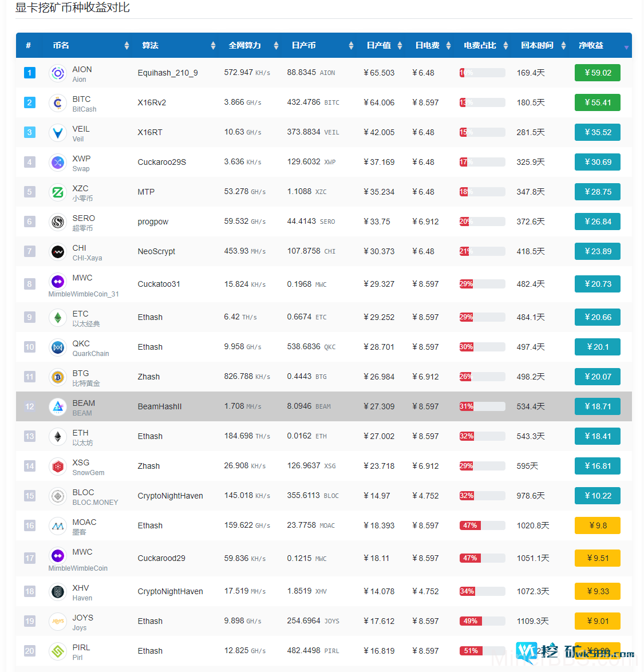Image resolution: width=644 pixels, height=672 pixels.
Task: Click the QKC QuarkChain coin icon
Action: tap(58, 347)
